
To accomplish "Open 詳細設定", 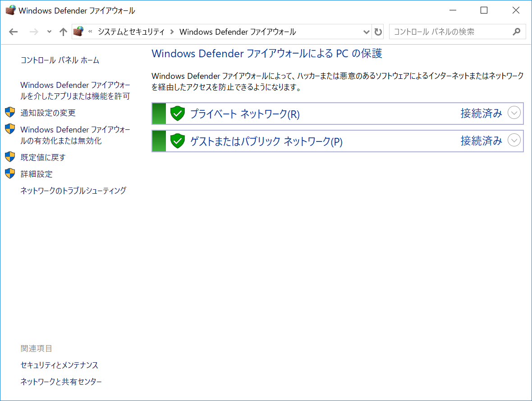I will (x=37, y=174).
